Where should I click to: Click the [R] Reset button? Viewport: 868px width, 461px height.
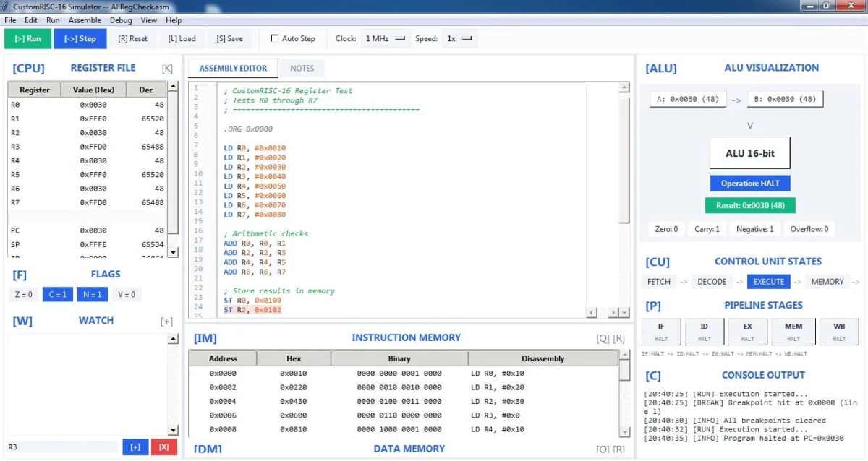(132, 38)
